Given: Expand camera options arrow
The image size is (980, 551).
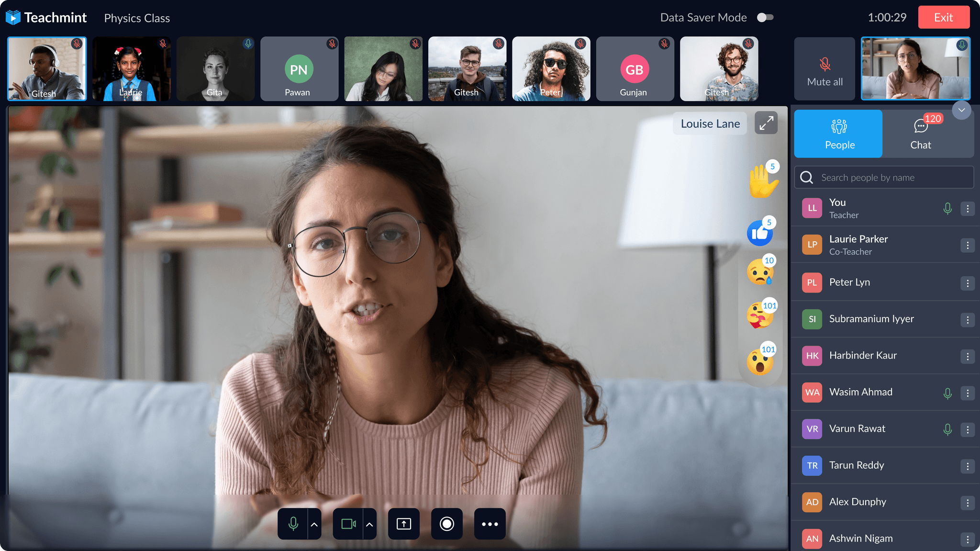Looking at the screenshot, I should pos(369,524).
